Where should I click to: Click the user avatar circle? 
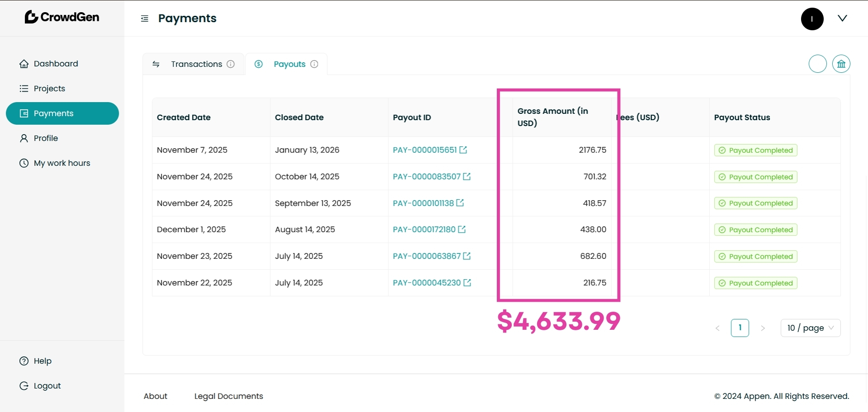tap(812, 19)
